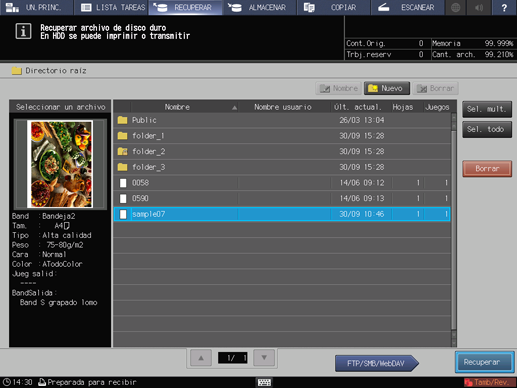Open the folder_1 folder icon

click(x=122, y=136)
